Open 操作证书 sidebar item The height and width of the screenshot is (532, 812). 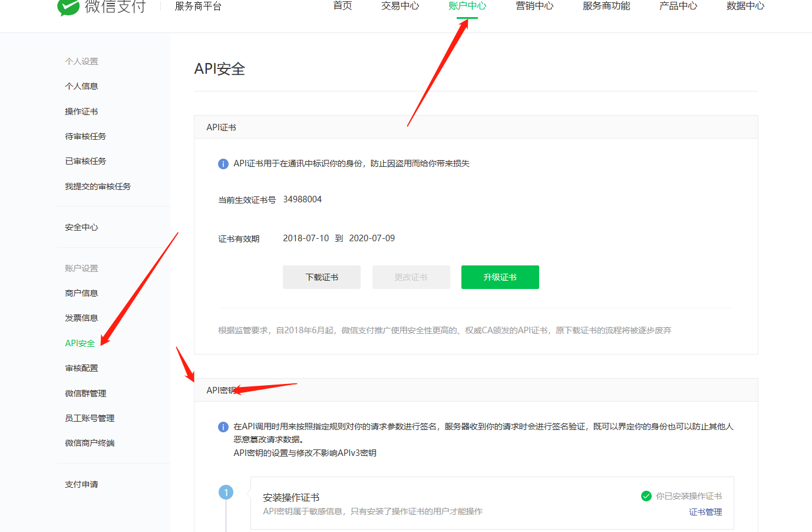[81, 111]
